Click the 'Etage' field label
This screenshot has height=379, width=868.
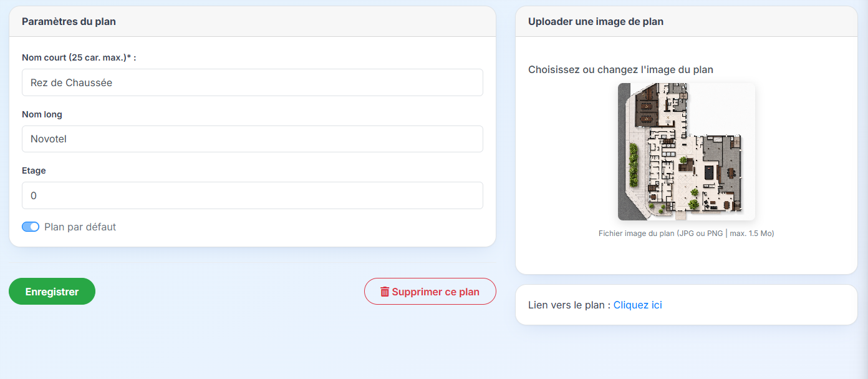(34, 170)
